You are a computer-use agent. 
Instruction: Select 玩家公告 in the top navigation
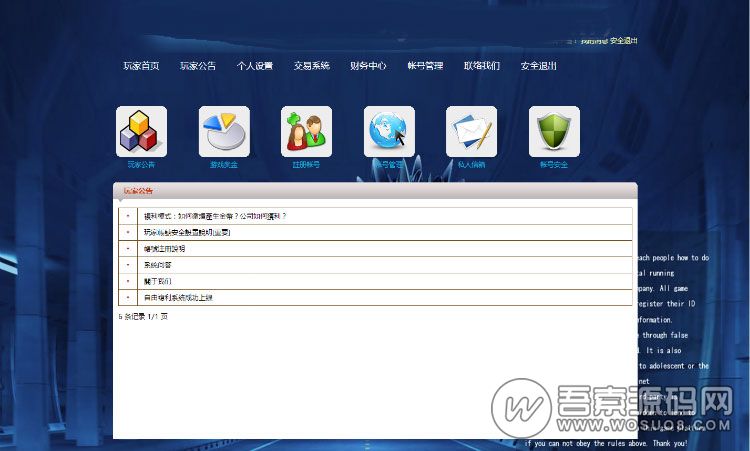(x=198, y=66)
